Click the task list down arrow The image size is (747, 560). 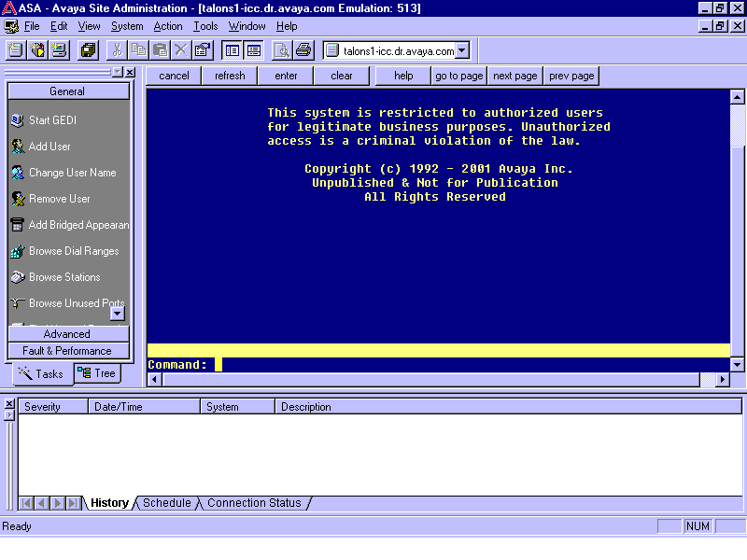coord(118,314)
